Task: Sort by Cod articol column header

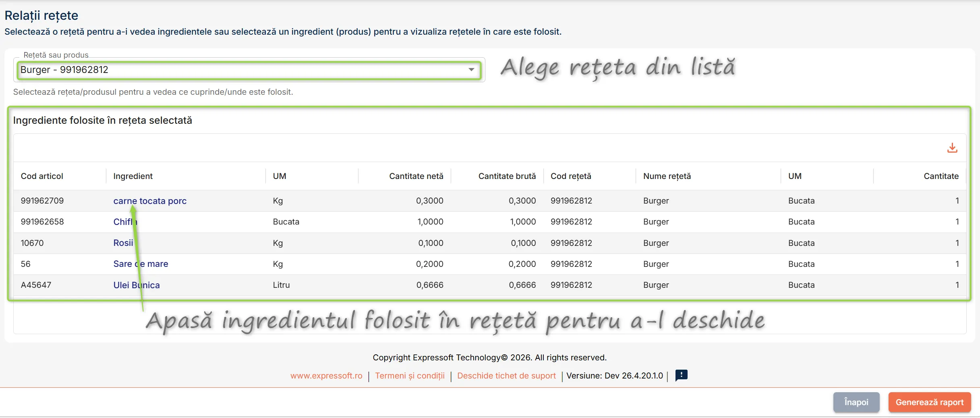Action: [42, 176]
